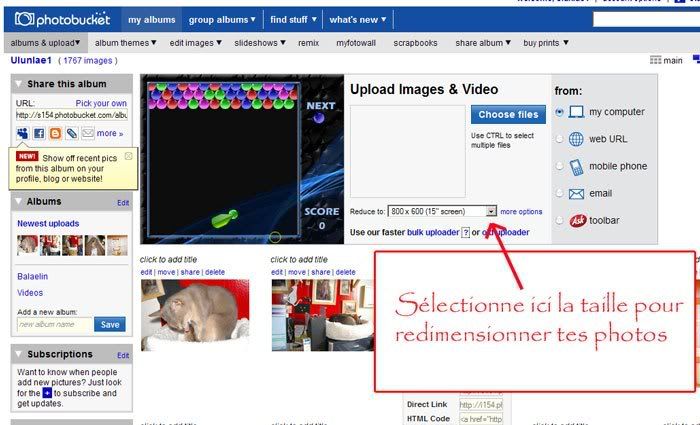
Task: Click the site search box
Action: pyautogui.click(x=646, y=19)
